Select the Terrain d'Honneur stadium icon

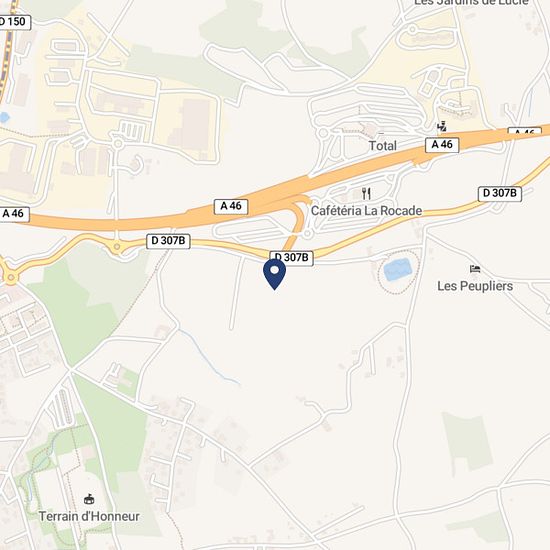click(x=89, y=499)
